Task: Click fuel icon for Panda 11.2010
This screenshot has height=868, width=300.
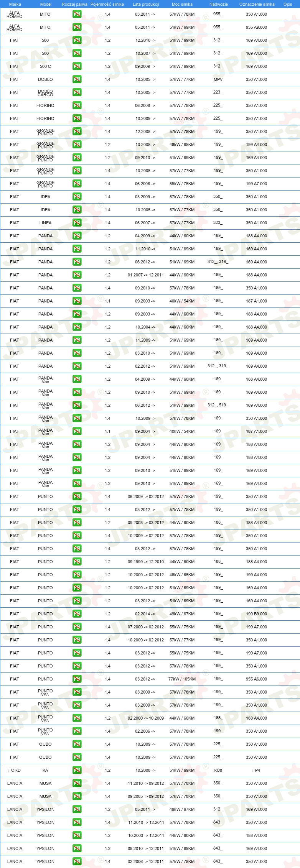Action: point(77,249)
